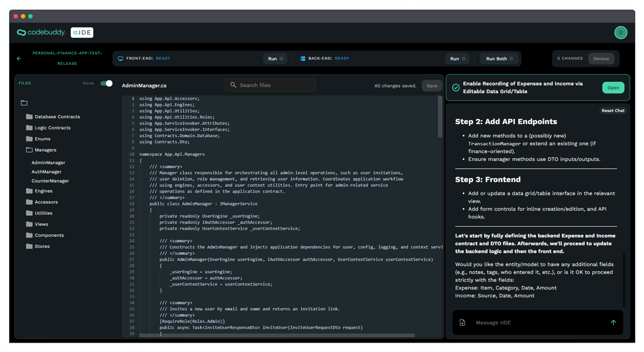Click the Engines folder icon
Screen dimensions: 644x352
29,191
